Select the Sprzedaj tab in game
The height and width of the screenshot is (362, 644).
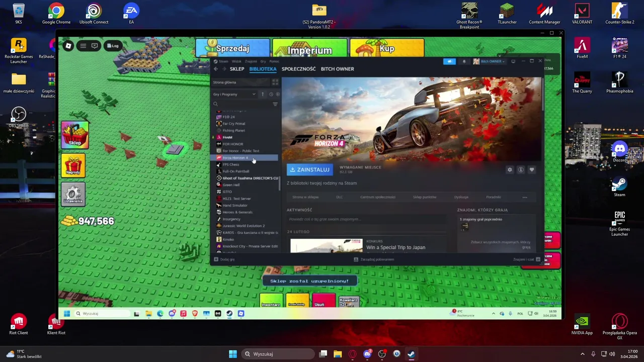click(x=232, y=48)
